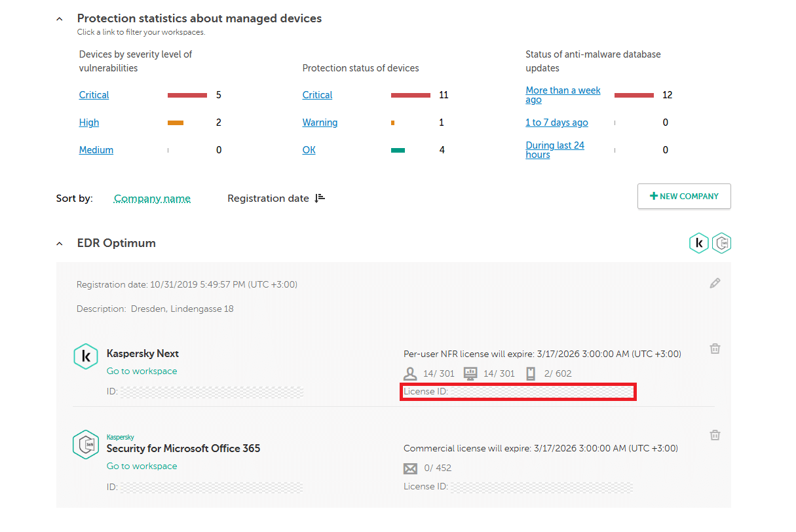The image size is (796, 532).
Task: Click the Office 365 hexagon filter icon
Action: pyautogui.click(x=721, y=244)
